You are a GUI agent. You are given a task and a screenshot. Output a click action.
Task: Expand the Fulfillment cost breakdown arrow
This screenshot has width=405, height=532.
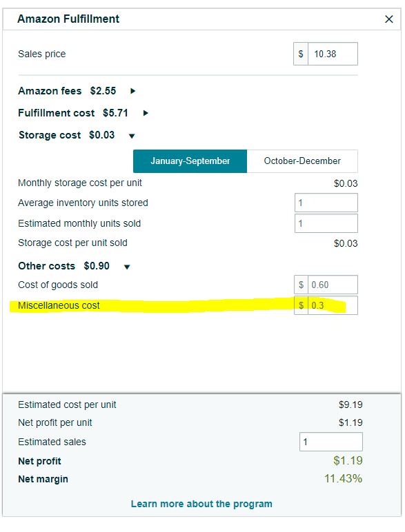(146, 113)
